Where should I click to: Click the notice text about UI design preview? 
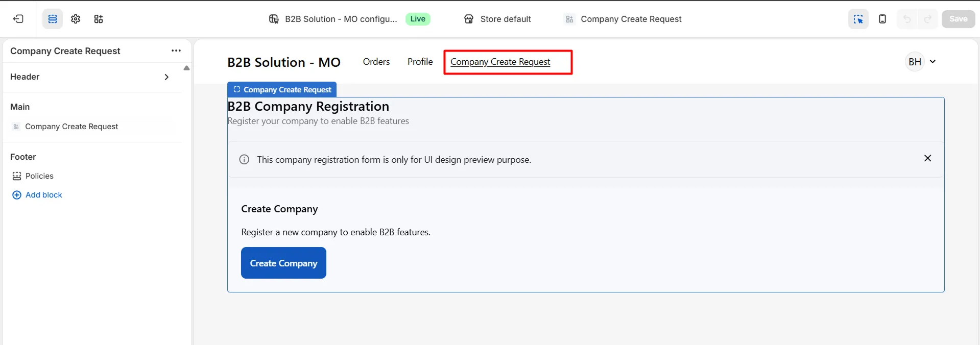(x=394, y=160)
